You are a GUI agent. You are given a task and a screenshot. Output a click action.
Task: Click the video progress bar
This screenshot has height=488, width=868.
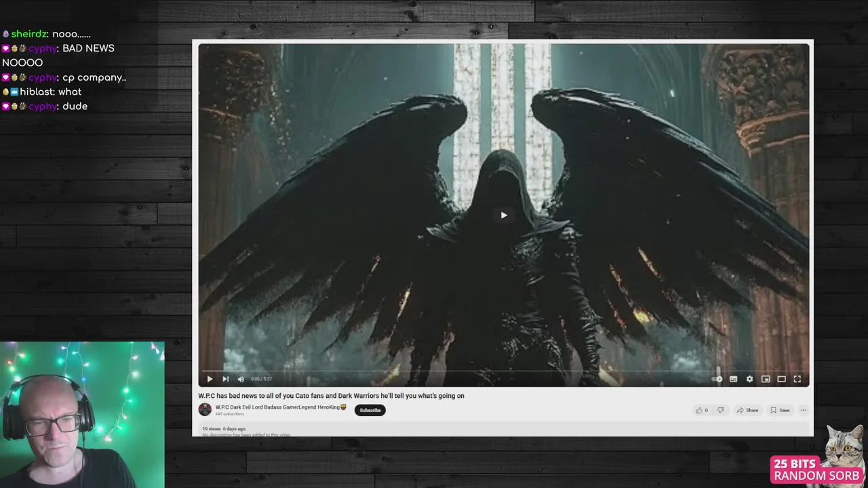click(503, 371)
